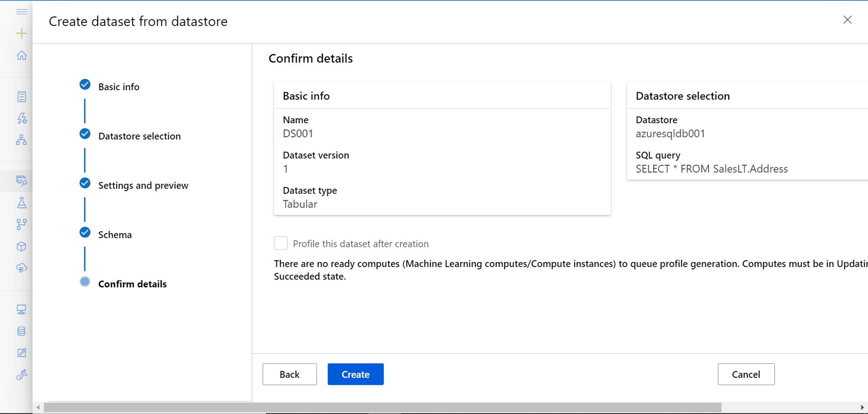Open Notebooks icon in sidebar
This screenshot has height=414, width=868.
[21, 96]
